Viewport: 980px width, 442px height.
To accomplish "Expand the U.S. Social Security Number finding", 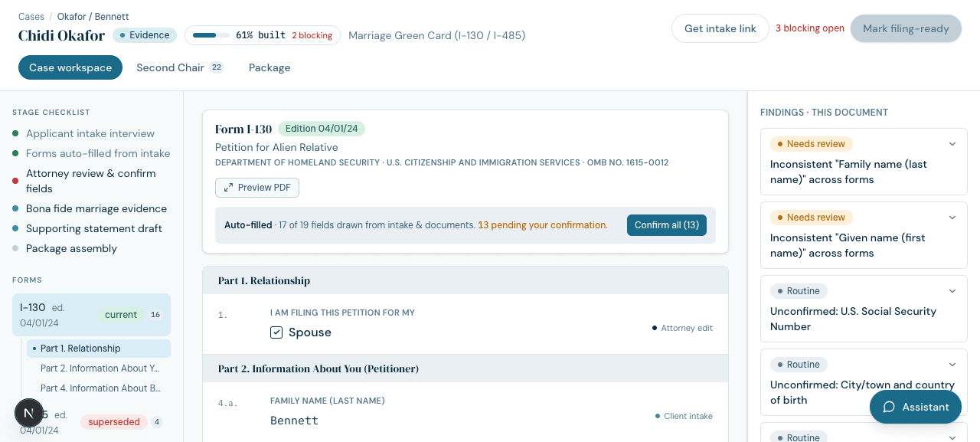I will (x=952, y=291).
